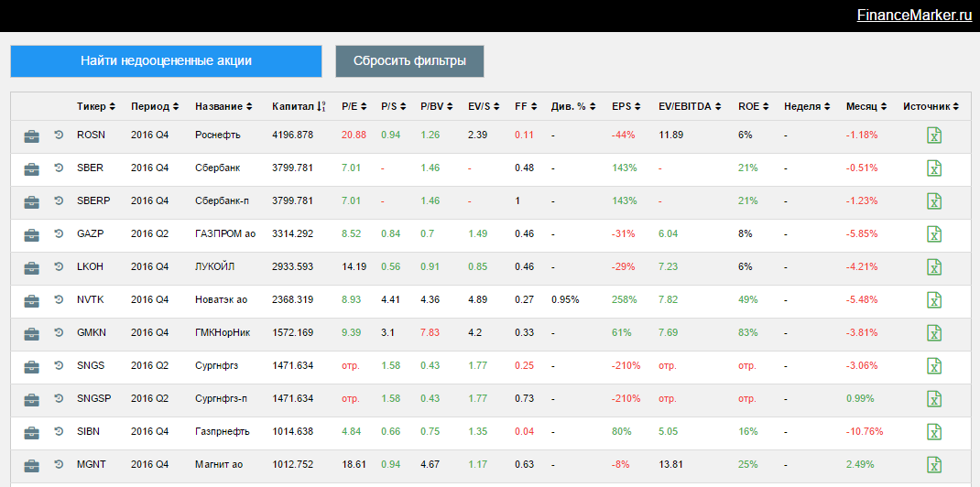Click briefcase icon in NVTK row
Screen dimensions: 980x487
[x=31, y=301]
